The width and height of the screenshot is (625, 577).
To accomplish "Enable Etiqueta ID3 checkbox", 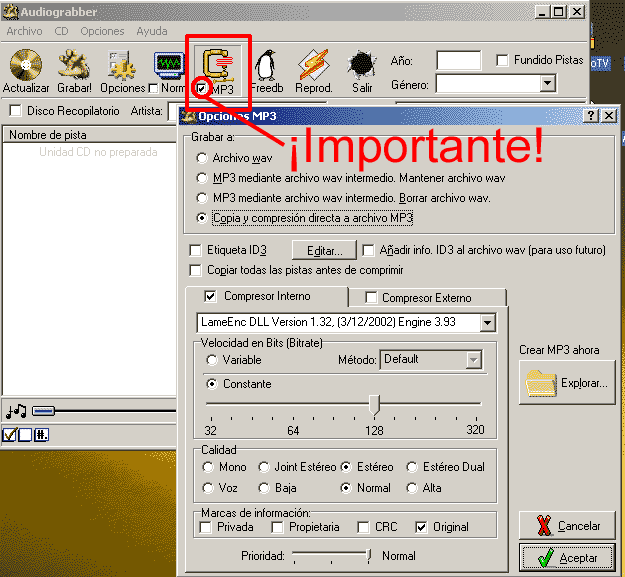I will (195, 250).
